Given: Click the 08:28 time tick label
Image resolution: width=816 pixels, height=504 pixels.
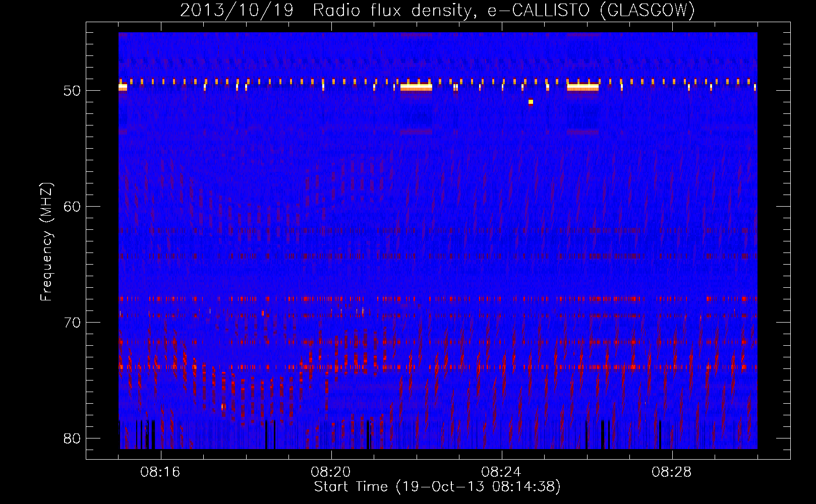Looking at the screenshot, I should pyautogui.click(x=672, y=472).
